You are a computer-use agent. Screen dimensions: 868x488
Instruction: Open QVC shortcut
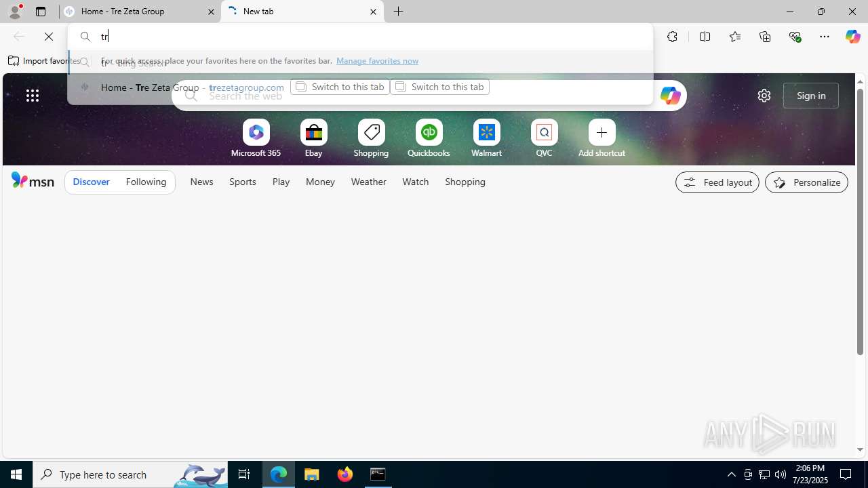coord(544,140)
